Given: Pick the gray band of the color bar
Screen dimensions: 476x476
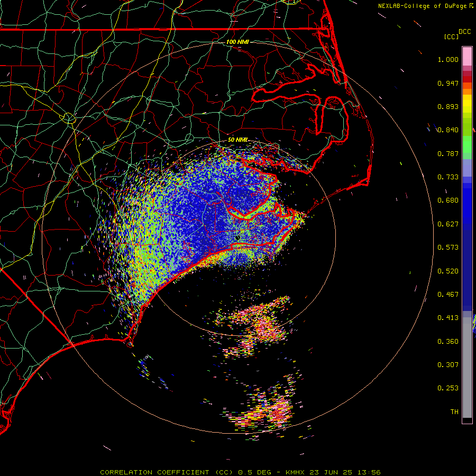Looking at the screenshot, I should pyautogui.click(x=467, y=368).
